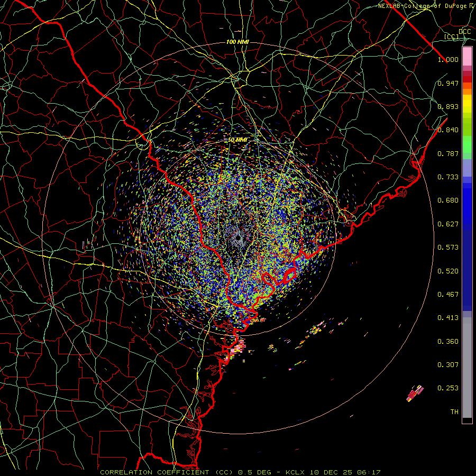Click the pink segment atop the color bar
The width and height of the screenshot is (476, 476).
[467, 57]
